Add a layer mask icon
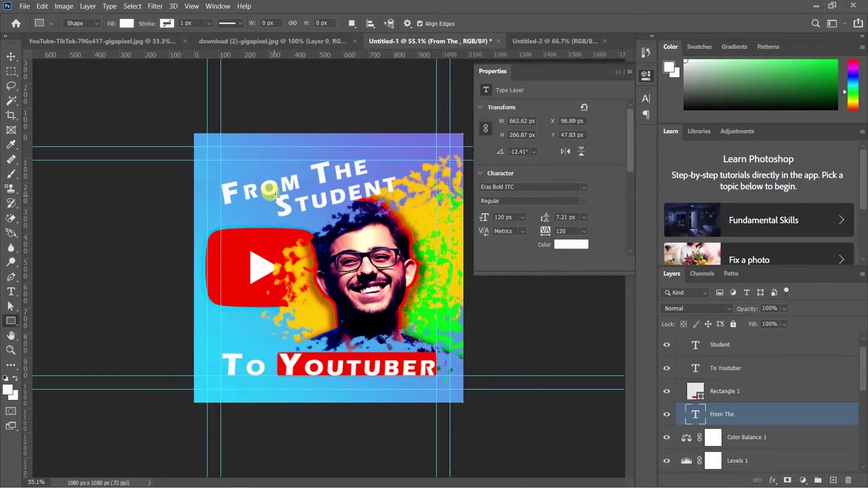Viewport: 868px width, 488px height. (x=787, y=480)
